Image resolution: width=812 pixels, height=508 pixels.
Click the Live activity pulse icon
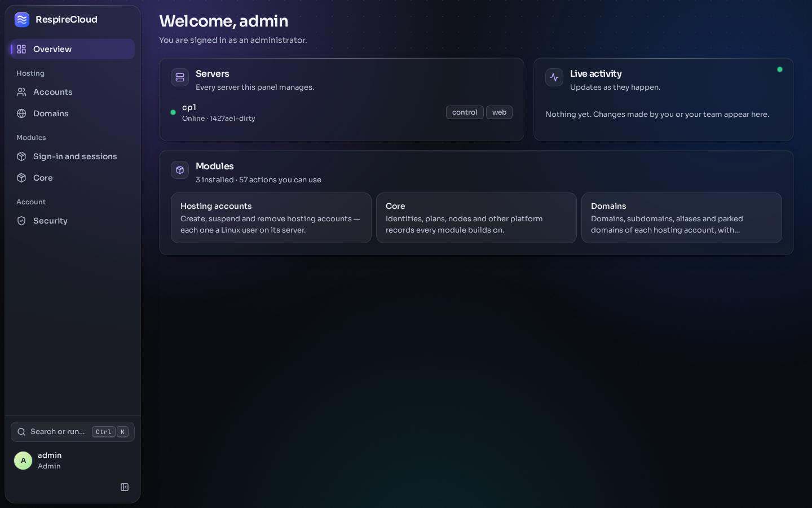pyautogui.click(x=554, y=77)
